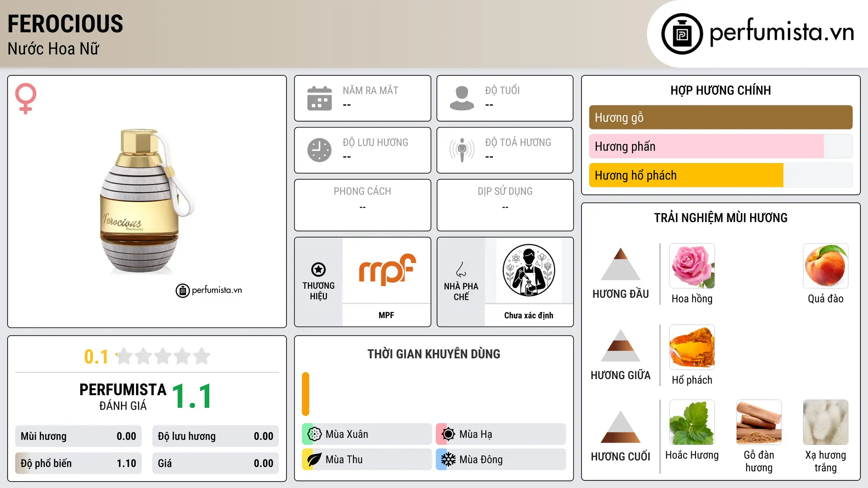868x488 pixels.
Task: Click the green 1.1 Perfumista rating
Action: pos(192,396)
